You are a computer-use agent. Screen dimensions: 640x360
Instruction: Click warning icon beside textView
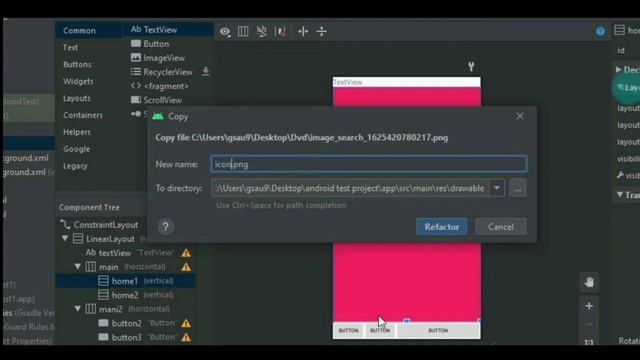[x=186, y=253]
